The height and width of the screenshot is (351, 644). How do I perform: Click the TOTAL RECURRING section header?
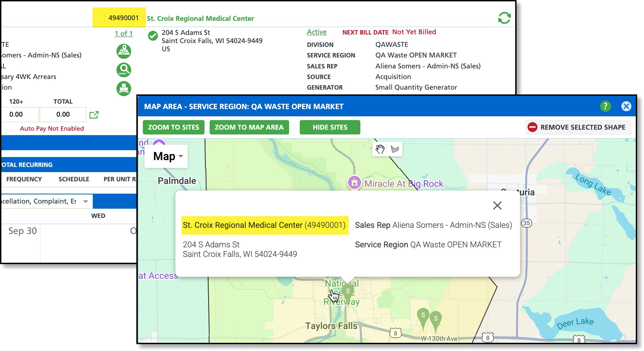coord(27,165)
